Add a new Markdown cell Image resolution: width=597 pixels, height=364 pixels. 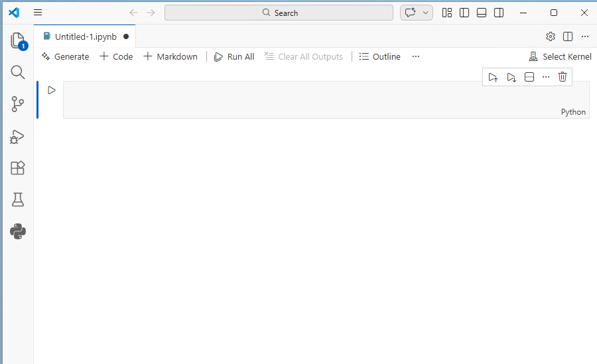point(170,57)
